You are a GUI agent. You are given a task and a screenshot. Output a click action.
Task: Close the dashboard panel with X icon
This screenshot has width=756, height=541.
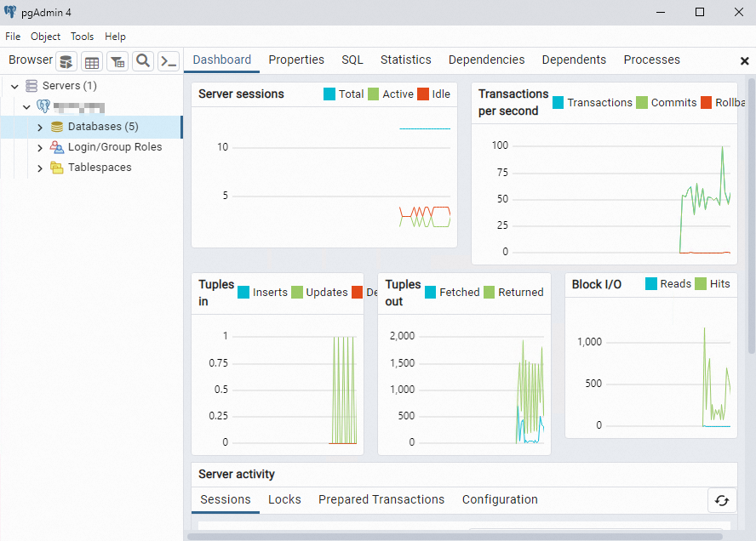744,61
